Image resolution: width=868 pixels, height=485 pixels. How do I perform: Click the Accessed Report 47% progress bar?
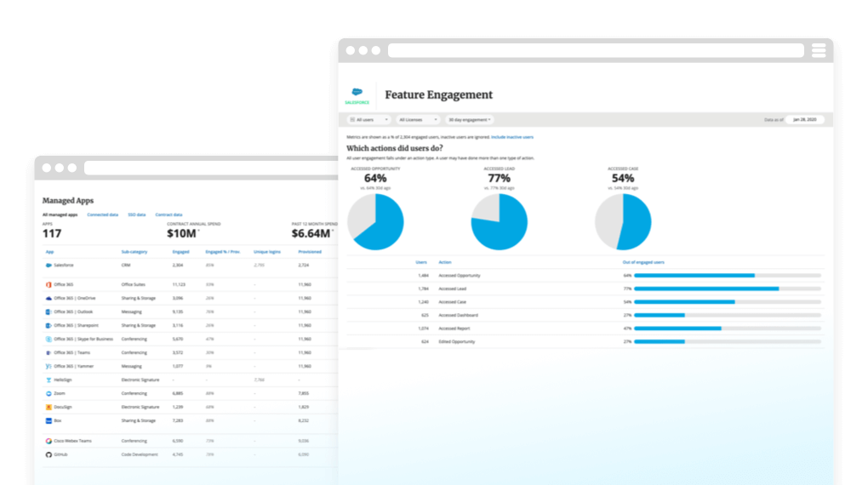[x=728, y=328]
